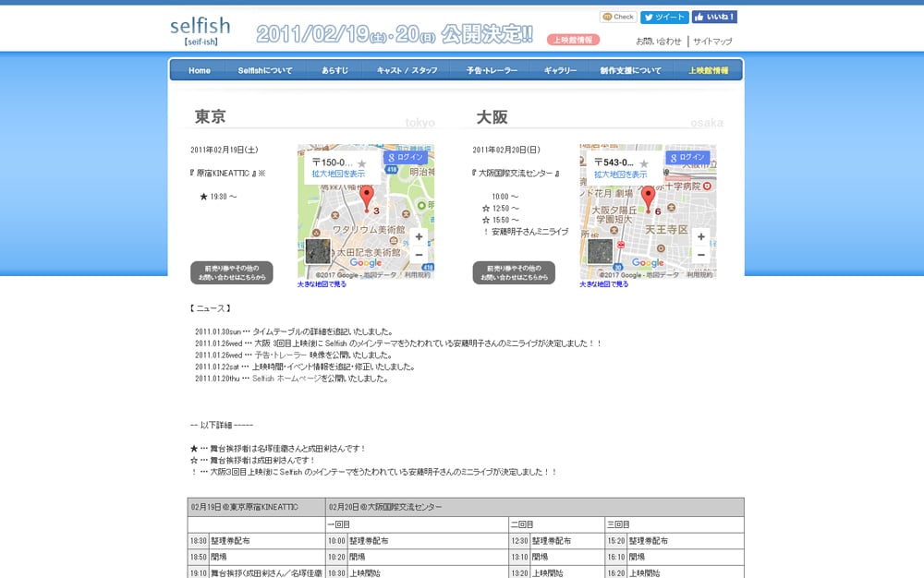Screen dimensions: 924x578
Task: Star the 〒543-0 location on Osaka map
Action: [x=644, y=163]
